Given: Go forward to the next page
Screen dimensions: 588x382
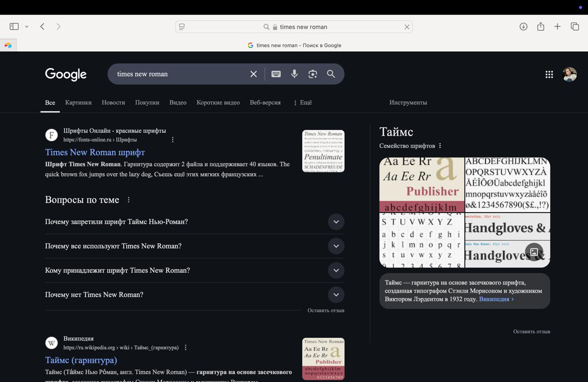Looking at the screenshot, I should pyautogui.click(x=58, y=27).
